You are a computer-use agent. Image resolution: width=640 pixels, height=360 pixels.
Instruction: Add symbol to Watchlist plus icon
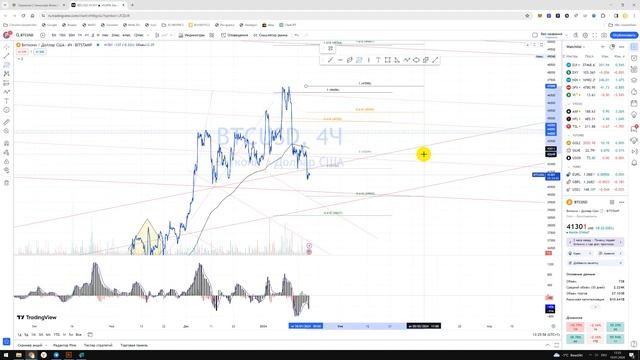point(603,47)
